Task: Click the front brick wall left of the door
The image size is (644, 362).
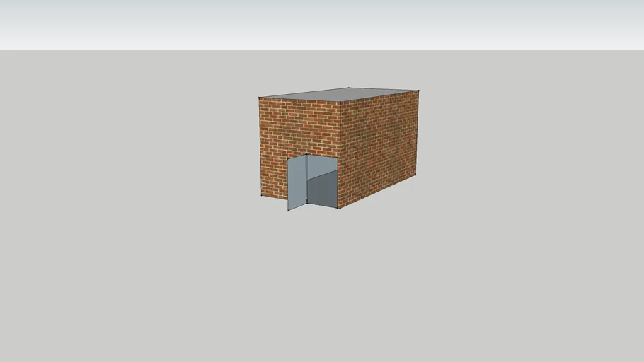Action: click(274, 170)
